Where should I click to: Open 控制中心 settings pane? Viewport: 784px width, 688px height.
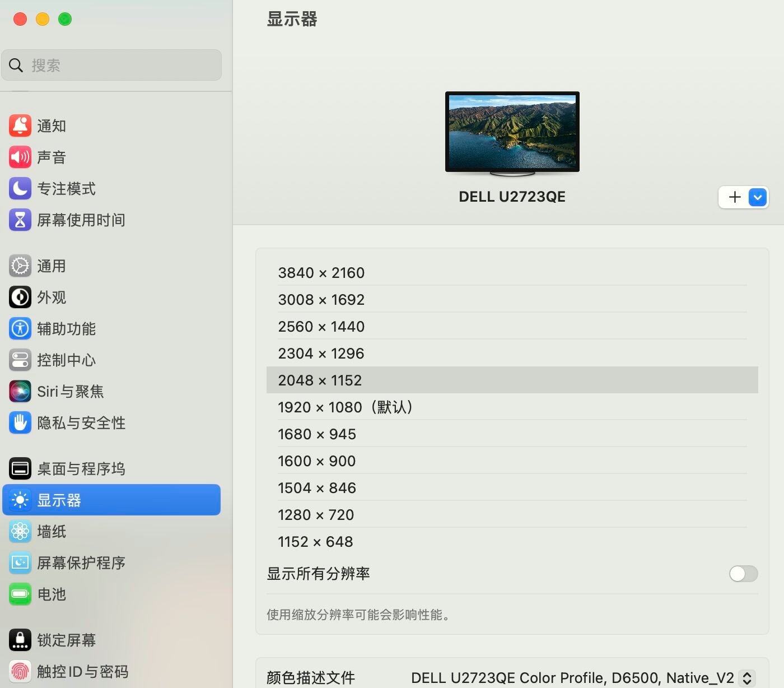(x=111, y=360)
